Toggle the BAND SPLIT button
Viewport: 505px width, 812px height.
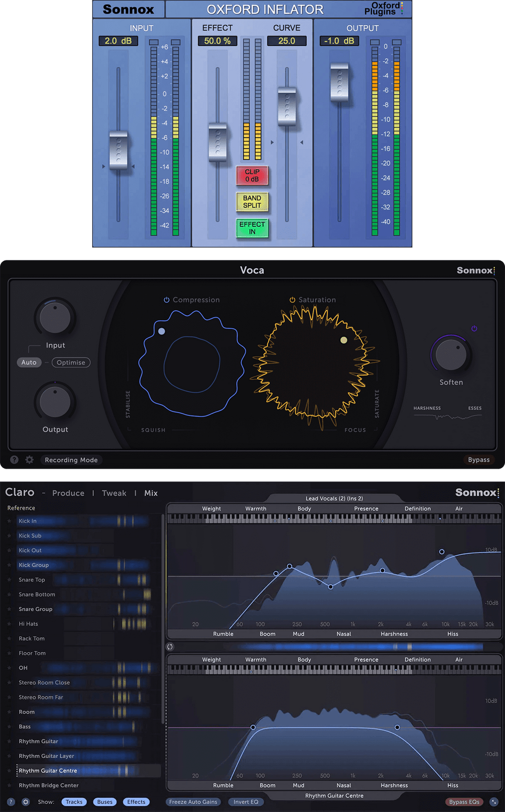(x=252, y=201)
